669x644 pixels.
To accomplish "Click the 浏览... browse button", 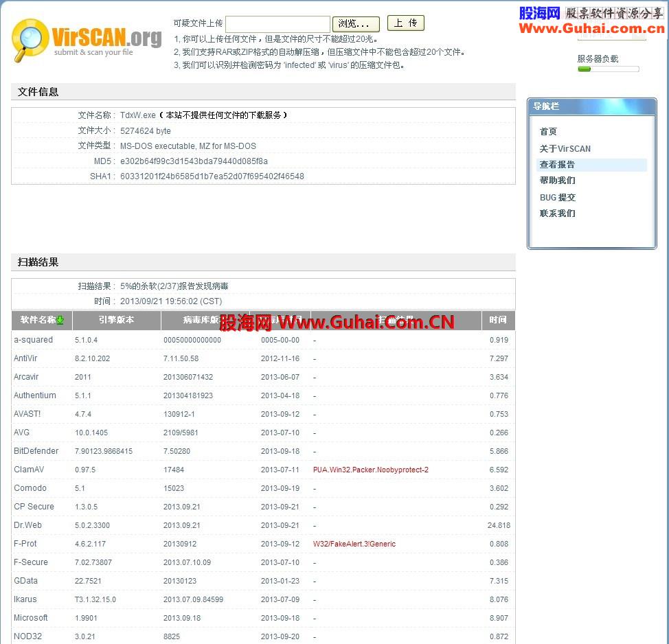I will 356,23.
